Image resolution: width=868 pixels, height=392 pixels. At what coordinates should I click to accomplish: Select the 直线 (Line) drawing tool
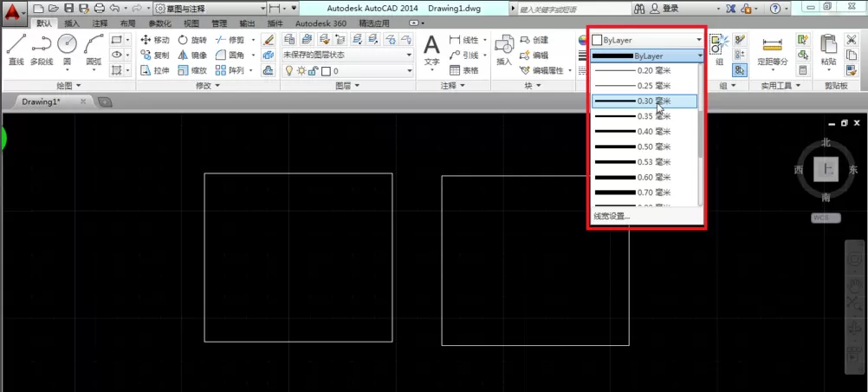[x=16, y=50]
